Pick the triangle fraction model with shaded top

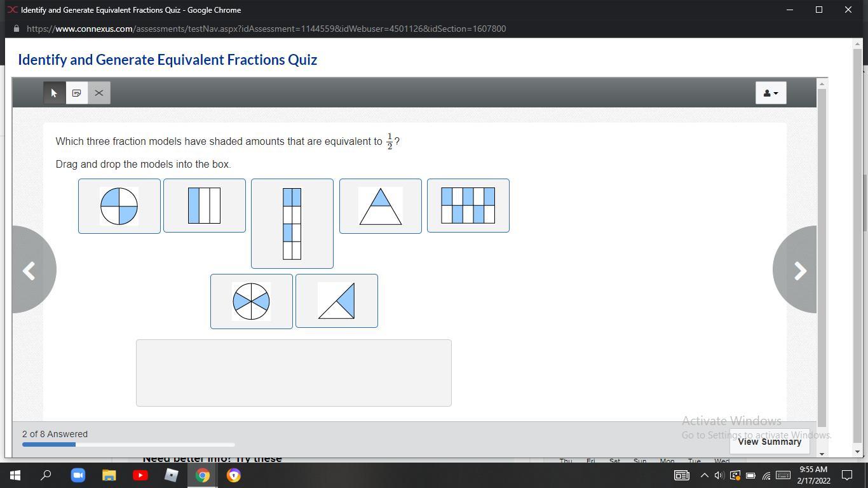pos(381,207)
